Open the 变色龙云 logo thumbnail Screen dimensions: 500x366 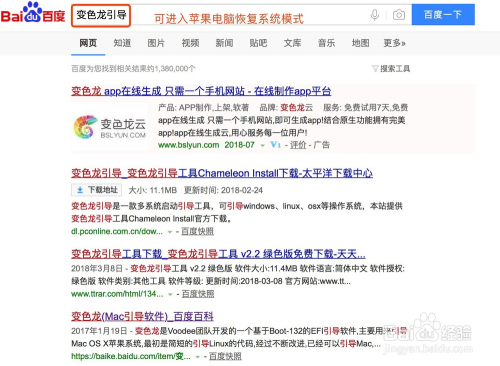pos(110,127)
